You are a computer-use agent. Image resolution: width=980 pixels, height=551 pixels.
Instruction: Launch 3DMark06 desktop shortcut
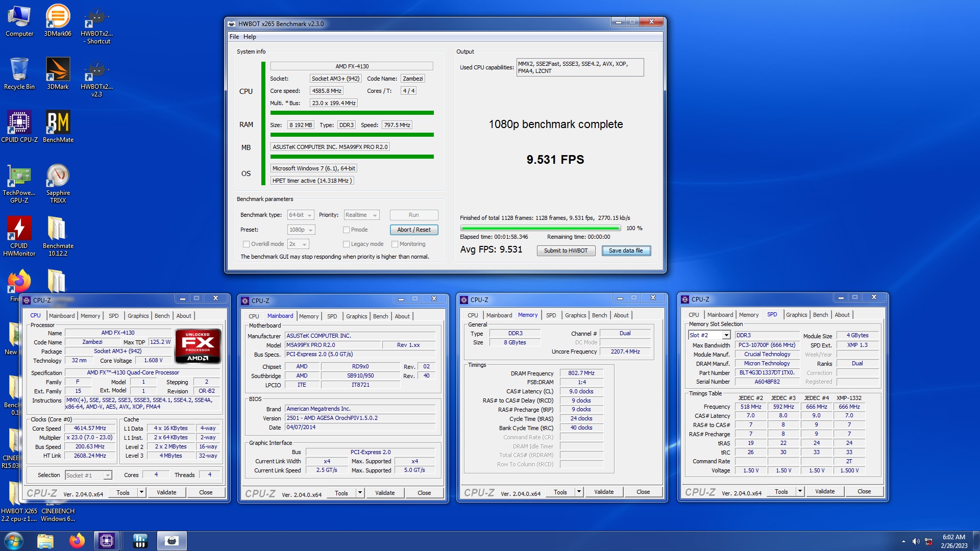tap(58, 21)
